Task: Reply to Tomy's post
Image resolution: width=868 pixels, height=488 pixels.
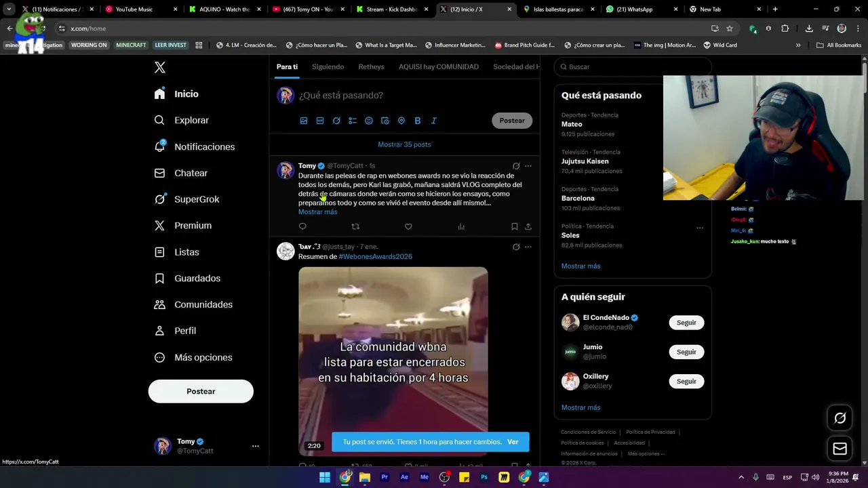Action: point(302,226)
